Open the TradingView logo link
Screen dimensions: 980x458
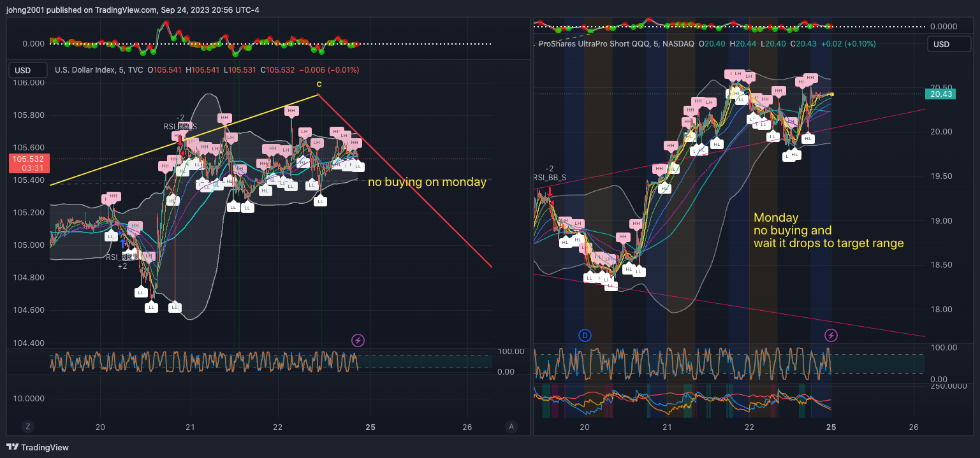pos(38,447)
